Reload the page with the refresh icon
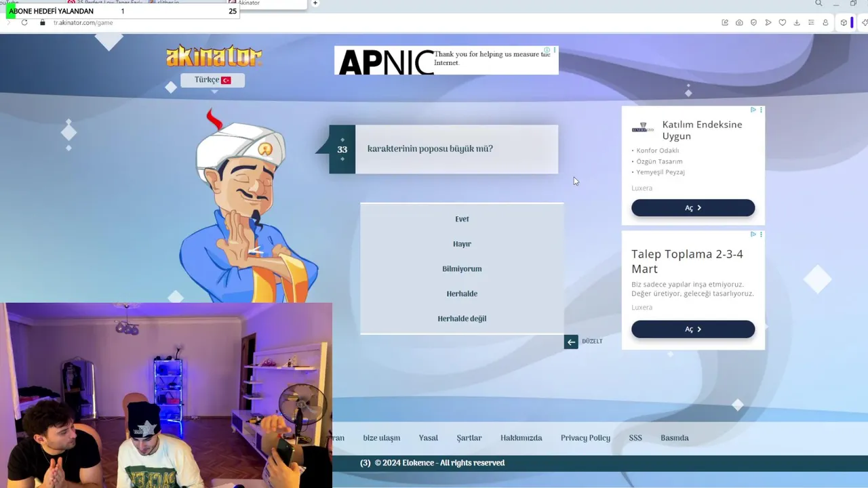This screenshot has width=868, height=488. (x=24, y=22)
